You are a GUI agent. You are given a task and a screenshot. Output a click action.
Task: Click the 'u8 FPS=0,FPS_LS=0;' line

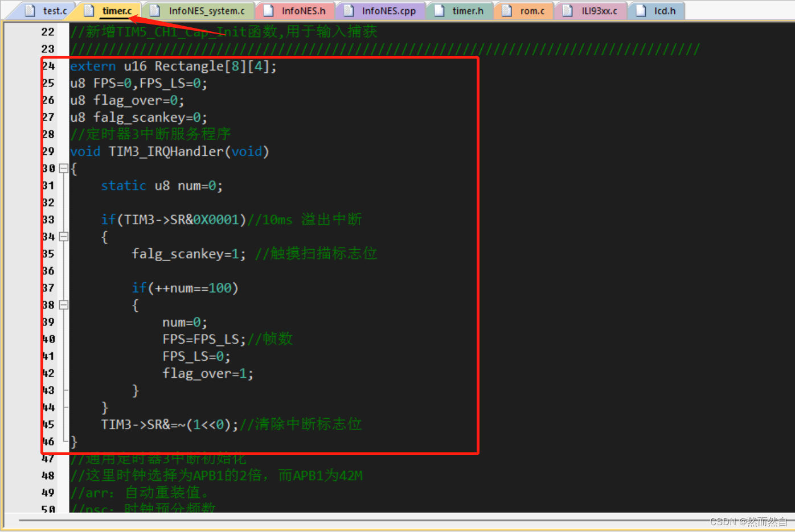point(138,84)
